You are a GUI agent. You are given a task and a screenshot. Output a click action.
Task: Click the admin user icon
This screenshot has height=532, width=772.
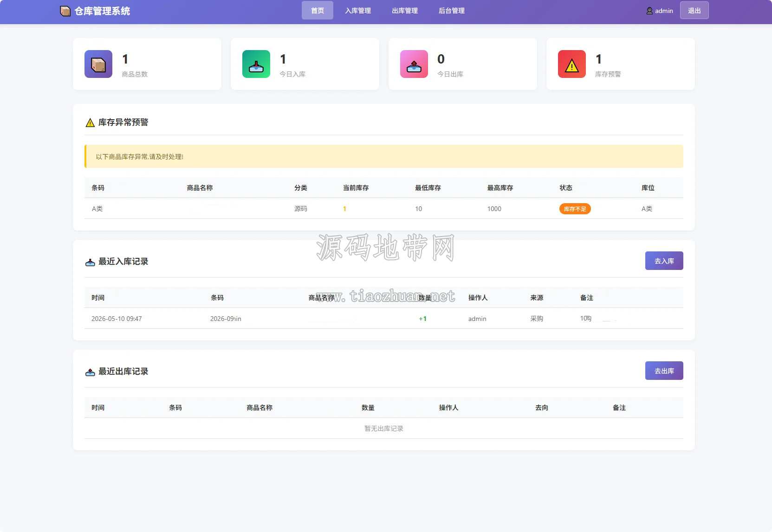[x=649, y=11]
